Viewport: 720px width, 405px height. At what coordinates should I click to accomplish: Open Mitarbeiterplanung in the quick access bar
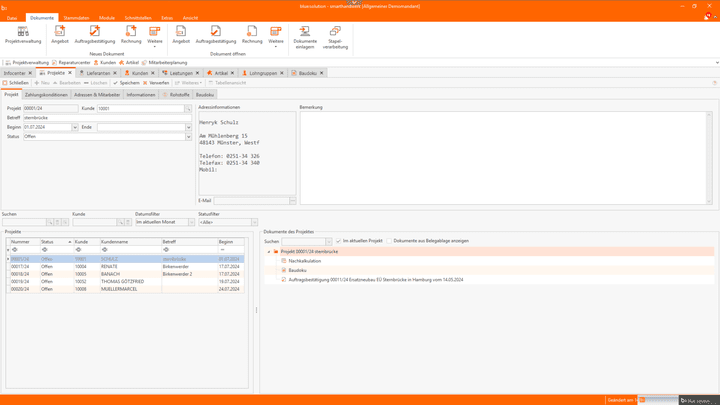pyautogui.click(x=167, y=63)
